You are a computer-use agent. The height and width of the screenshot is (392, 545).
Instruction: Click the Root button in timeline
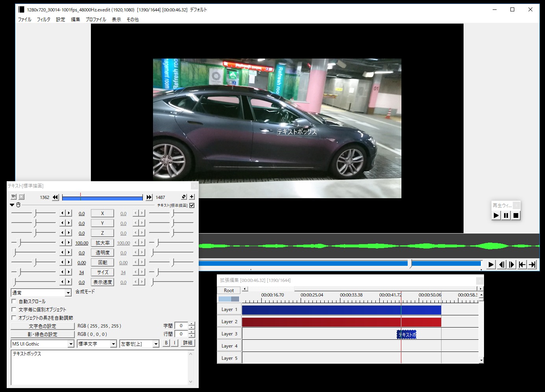pyautogui.click(x=229, y=290)
